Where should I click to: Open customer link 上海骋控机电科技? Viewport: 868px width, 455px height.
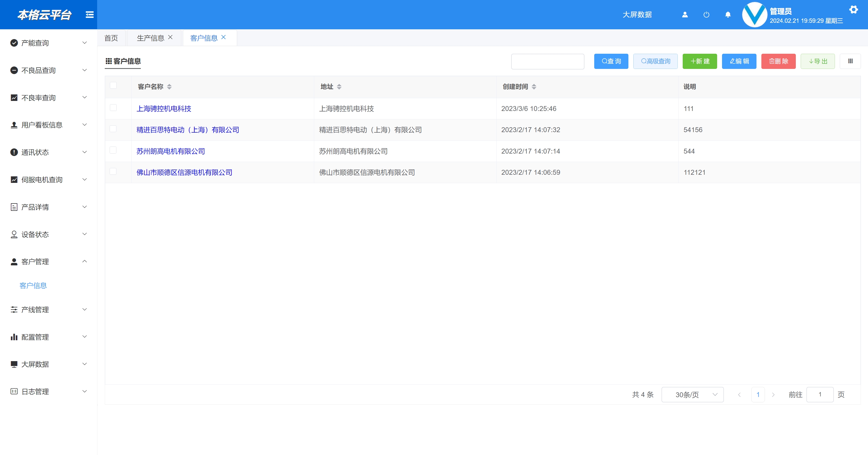164,109
